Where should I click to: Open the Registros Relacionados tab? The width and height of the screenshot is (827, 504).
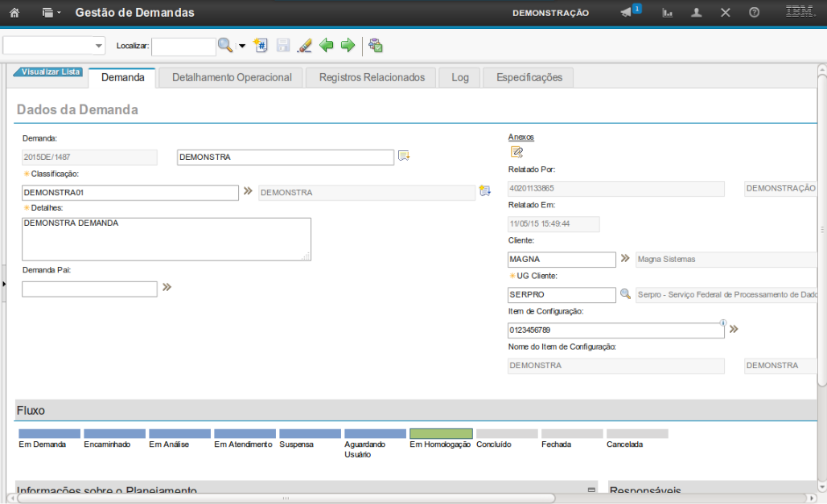[x=372, y=77]
